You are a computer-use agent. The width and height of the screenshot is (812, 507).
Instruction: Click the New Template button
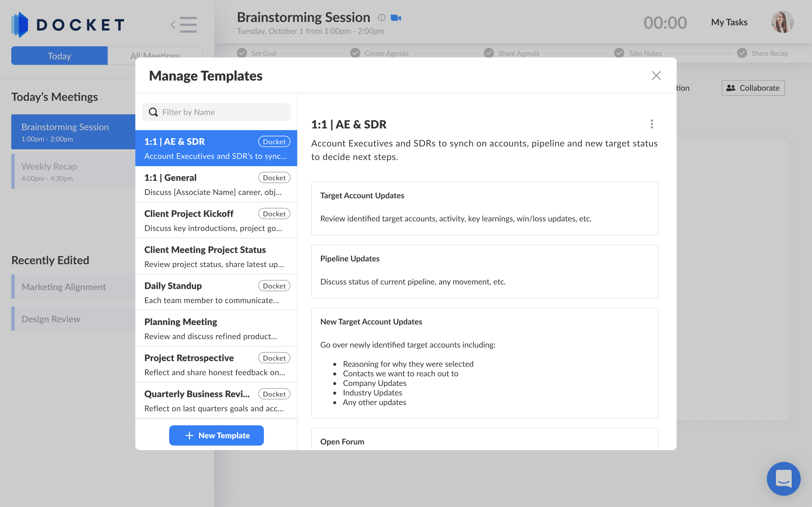coord(216,435)
